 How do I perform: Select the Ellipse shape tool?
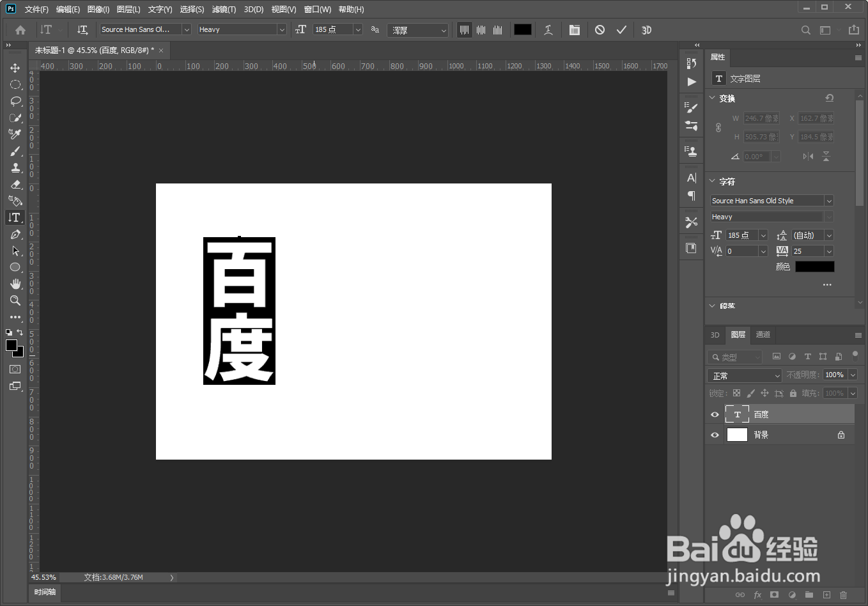pos(15,267)
